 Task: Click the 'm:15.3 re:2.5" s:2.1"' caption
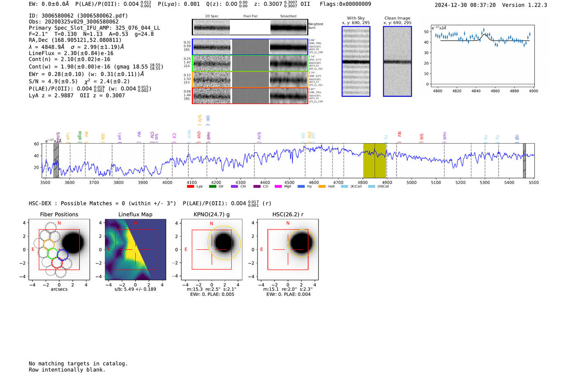click(x=211, y=289)
